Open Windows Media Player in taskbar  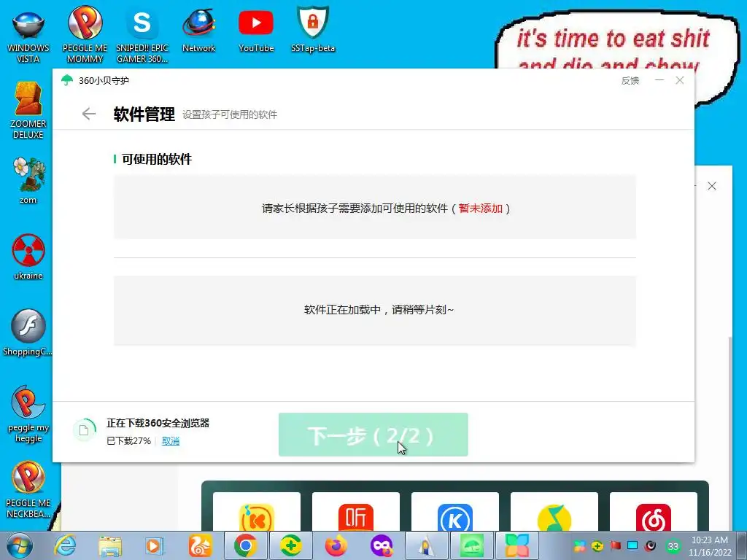tap(154, 545)
